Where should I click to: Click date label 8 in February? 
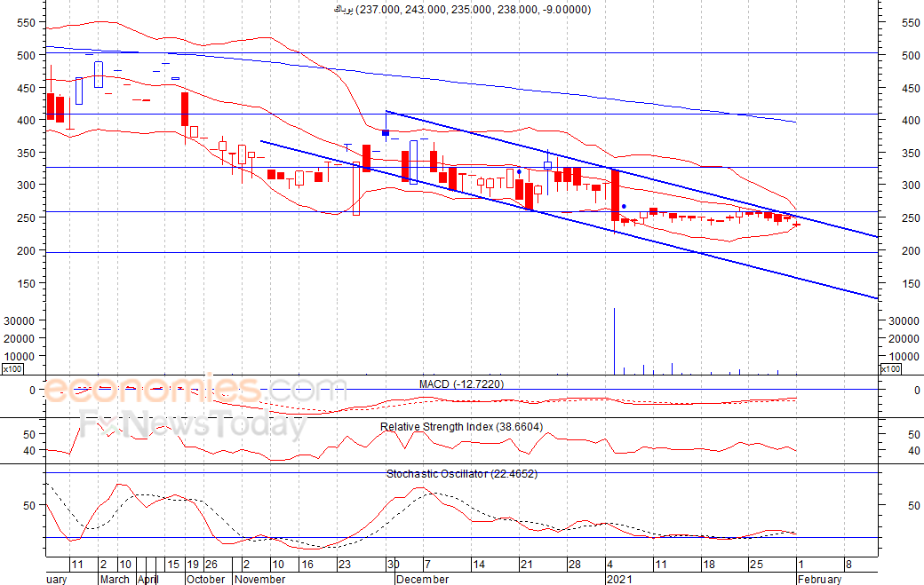[x=848, y=565]
